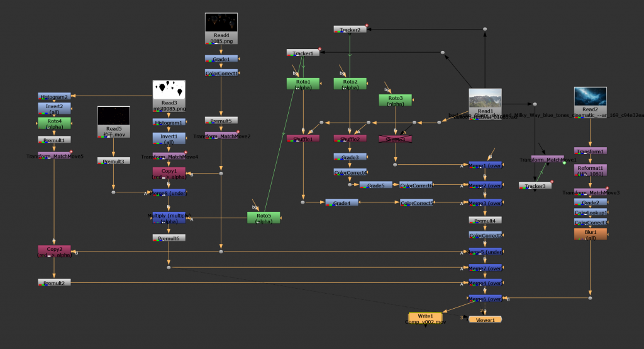This screenshot has height=349, width=644.
Task: Select the Read3 mist matte node
Action: (x=169, y=93)
